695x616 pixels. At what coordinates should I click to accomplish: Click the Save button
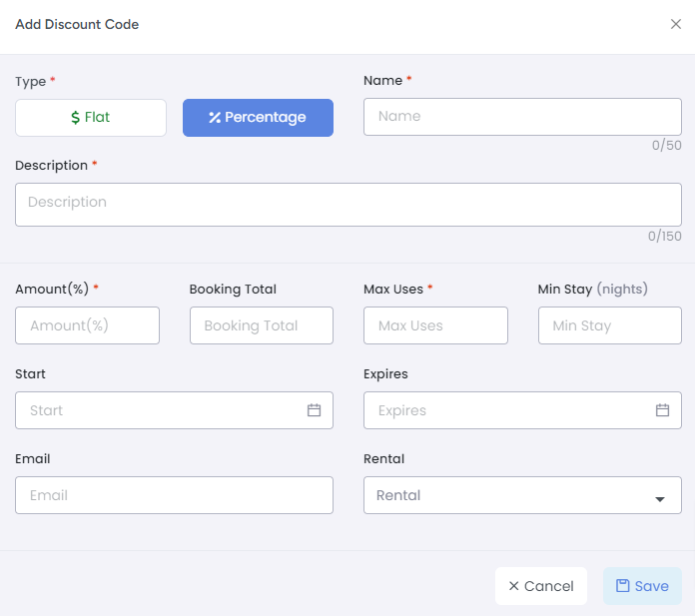pyautogui.click(x=642, y=586)
